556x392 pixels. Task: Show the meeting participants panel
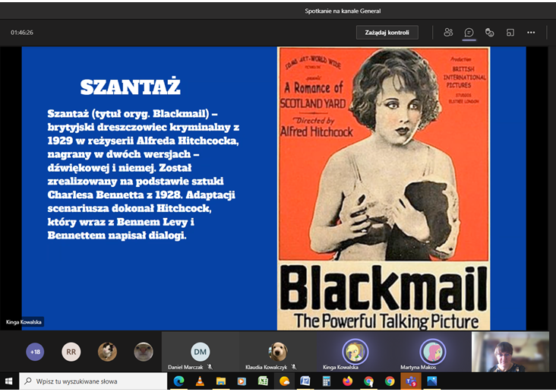pos(448,32)
